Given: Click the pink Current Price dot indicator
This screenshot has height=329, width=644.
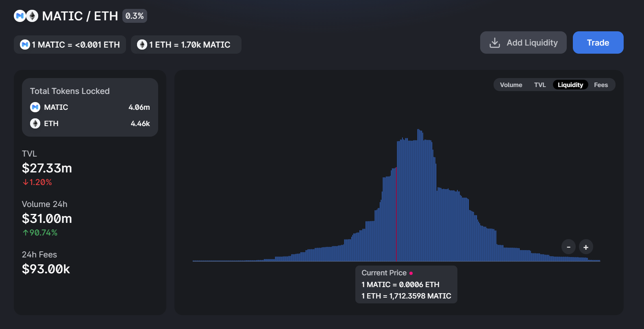Looking at the screenshot, I should pyautogui.click(x=411, y=273).
